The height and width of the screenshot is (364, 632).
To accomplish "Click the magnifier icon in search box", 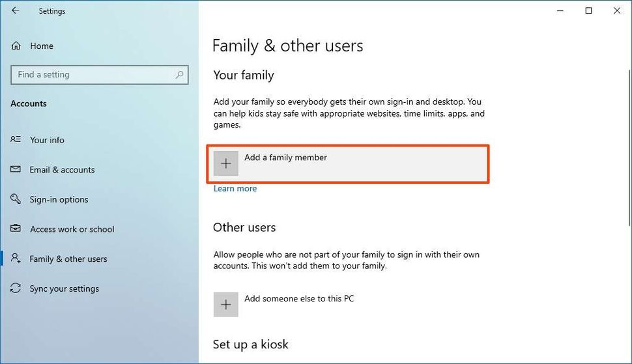I will (x=180, y=75).
